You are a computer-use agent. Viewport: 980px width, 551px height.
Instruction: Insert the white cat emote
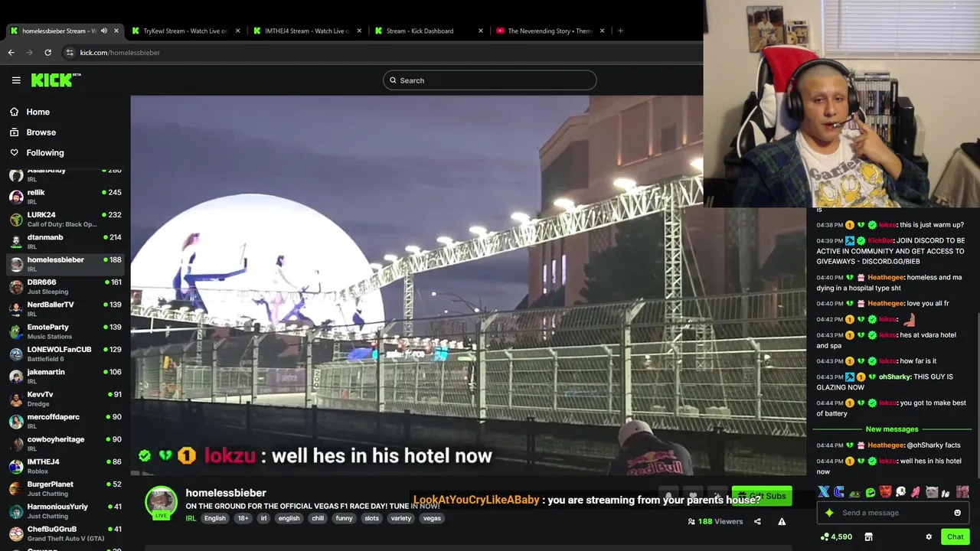click(932, 492)
